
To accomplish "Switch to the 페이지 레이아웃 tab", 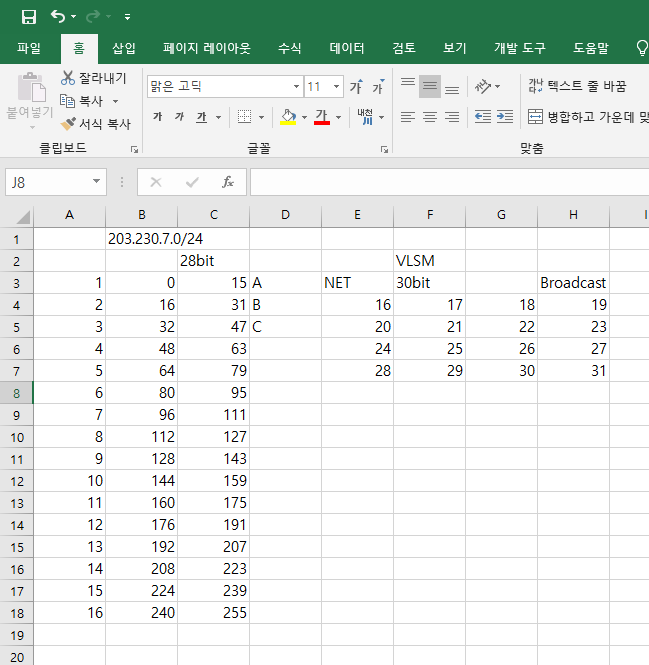I will coord(207,48).
